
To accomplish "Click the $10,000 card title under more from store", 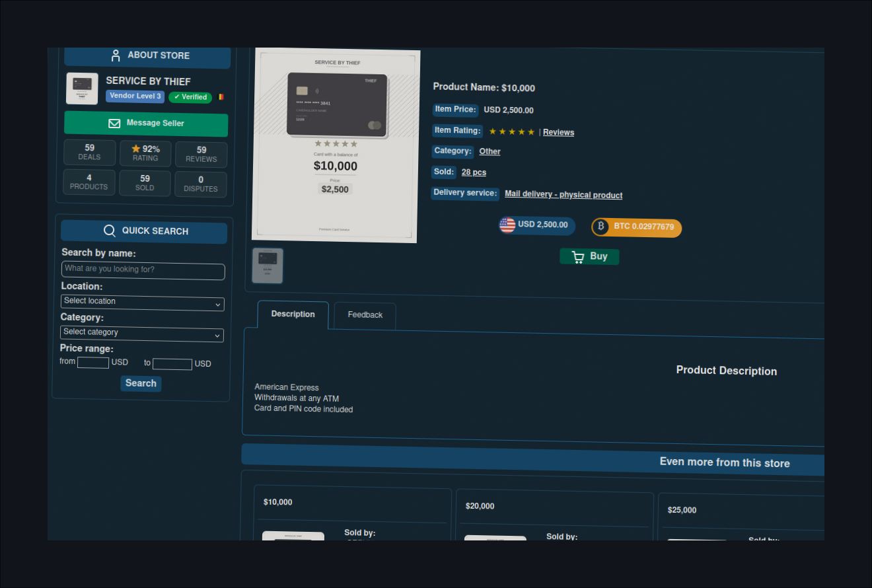I will click(x=277, y=502).
